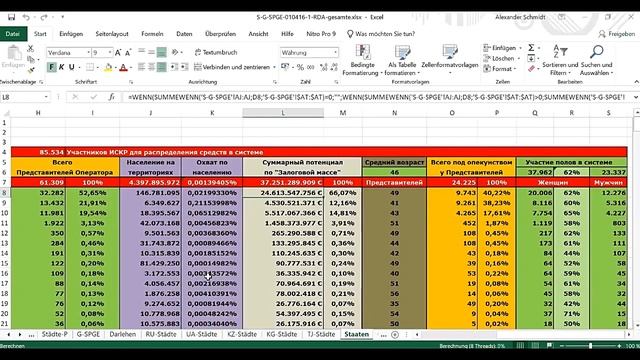This screenshot has width=640, height=360.
Task: Apply thousands separator format (000)
Action: [311, 67]
